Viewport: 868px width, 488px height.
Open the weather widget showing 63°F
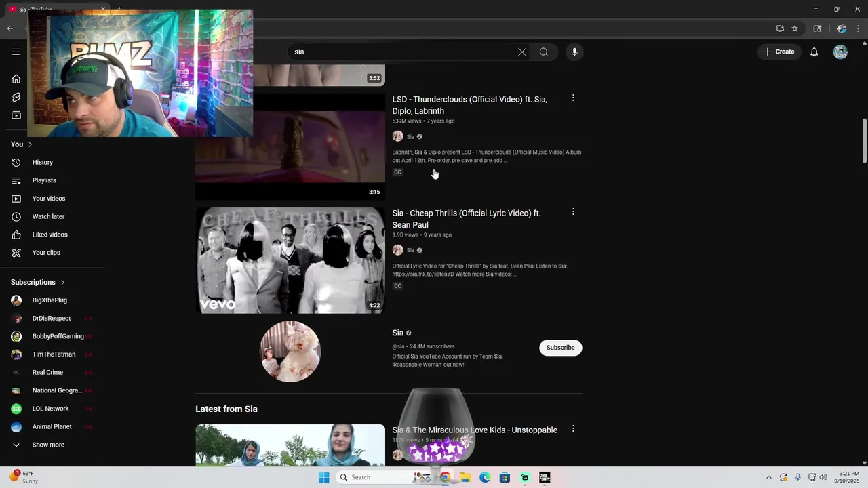click(23, 477)
